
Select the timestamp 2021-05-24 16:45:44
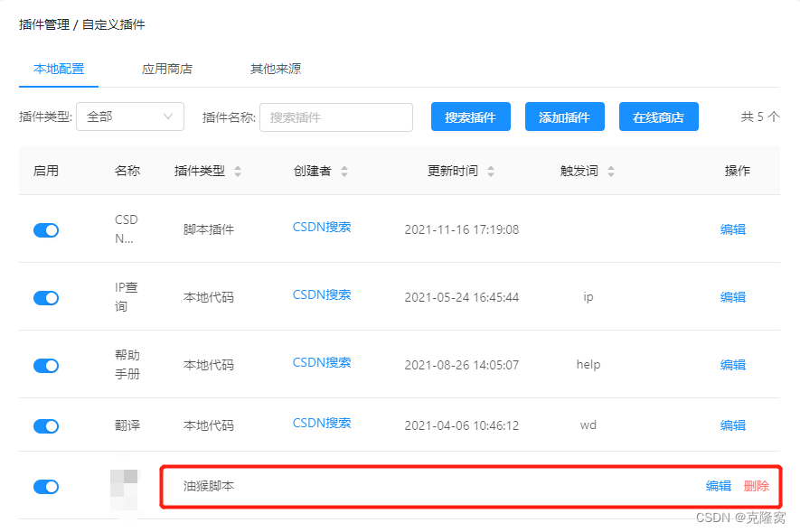tap(462, 297)
